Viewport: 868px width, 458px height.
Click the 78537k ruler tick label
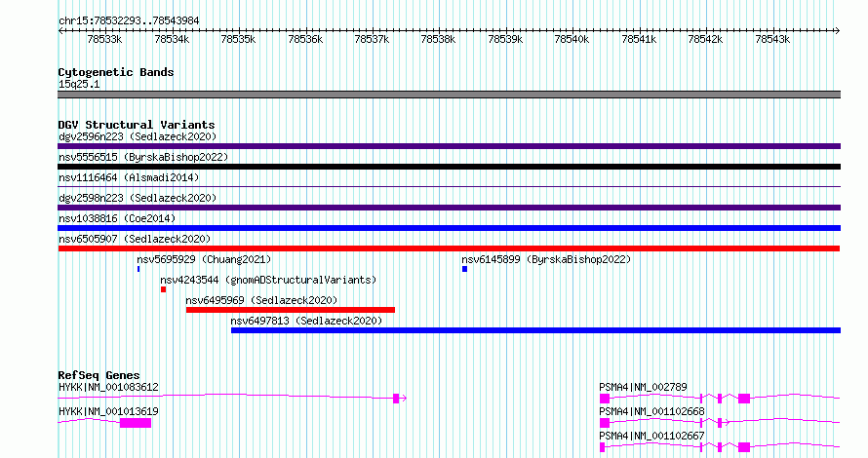click(x=372, y=40)
